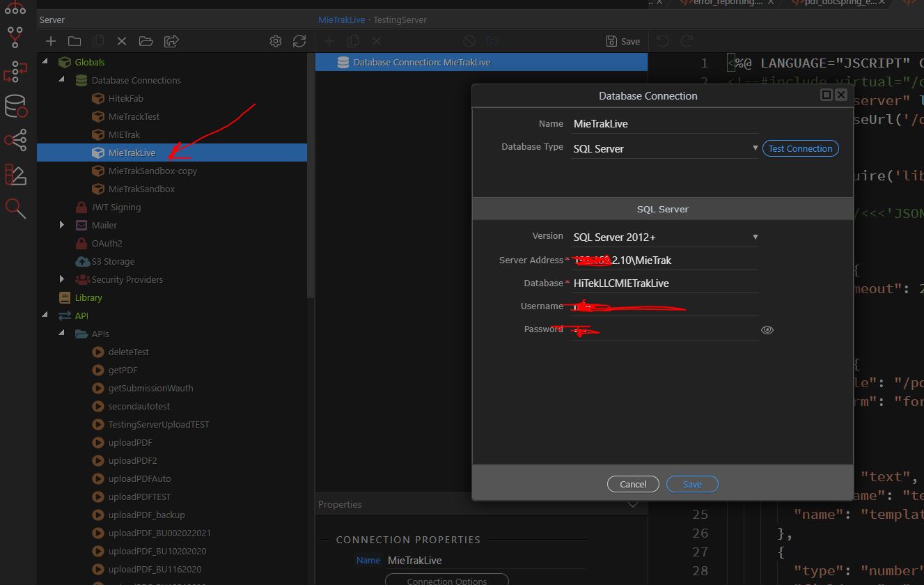The width and height of the screenshot is (924, 585).
Task: Click the Database input field HiTekLLCMIETrakLive
Action: (x=665, y=283)
